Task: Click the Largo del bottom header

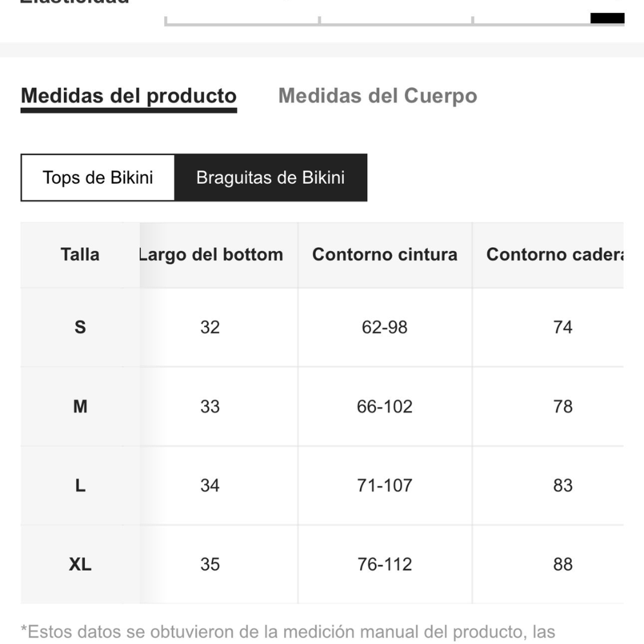Action: point(211,254)
